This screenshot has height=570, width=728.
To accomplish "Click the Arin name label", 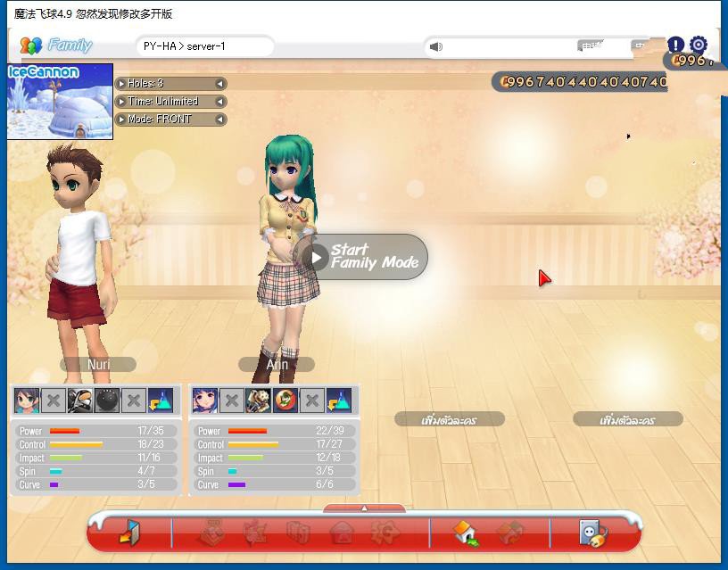I will click(x=277, y=364).
